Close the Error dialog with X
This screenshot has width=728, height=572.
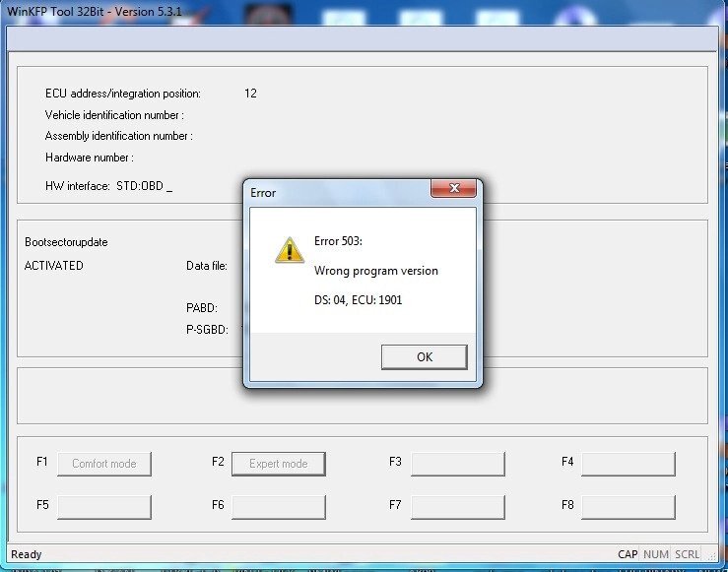453,189
